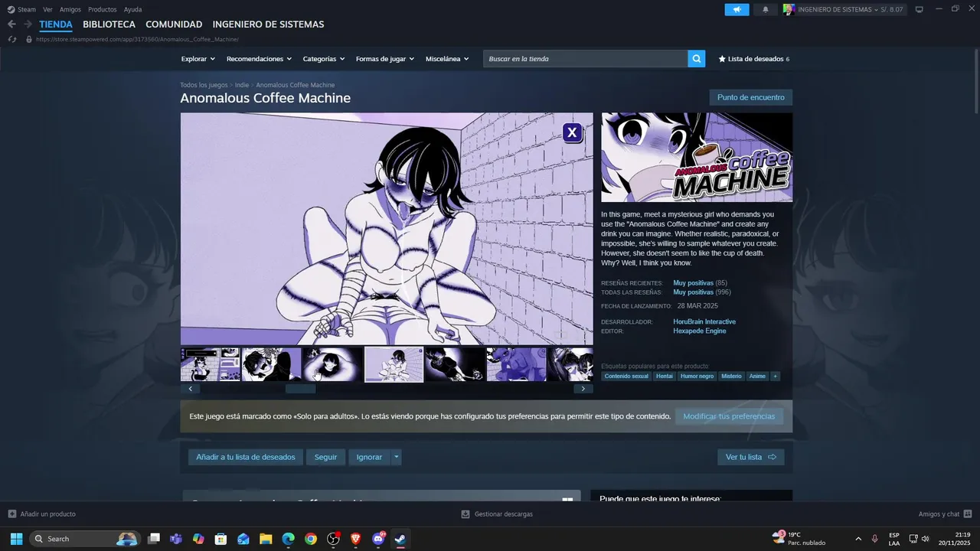This screenshot has width=980, height=551.
Task: Expand the arrow beside the Ignorar button
Action: click(x=396, y=457)
